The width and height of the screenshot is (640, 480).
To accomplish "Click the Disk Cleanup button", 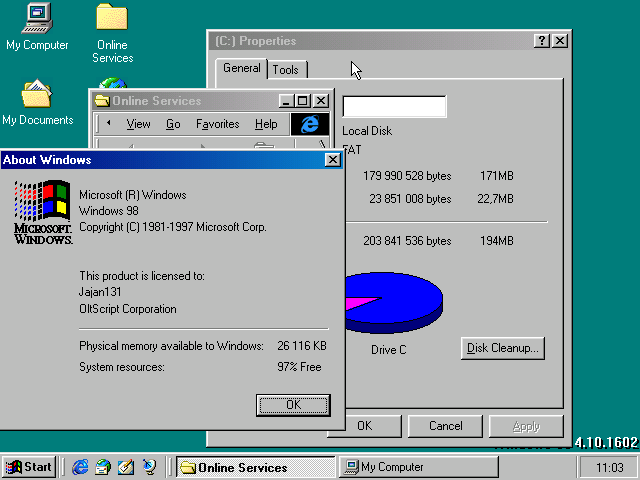I will pyautogui.click(x=503, y=348).
